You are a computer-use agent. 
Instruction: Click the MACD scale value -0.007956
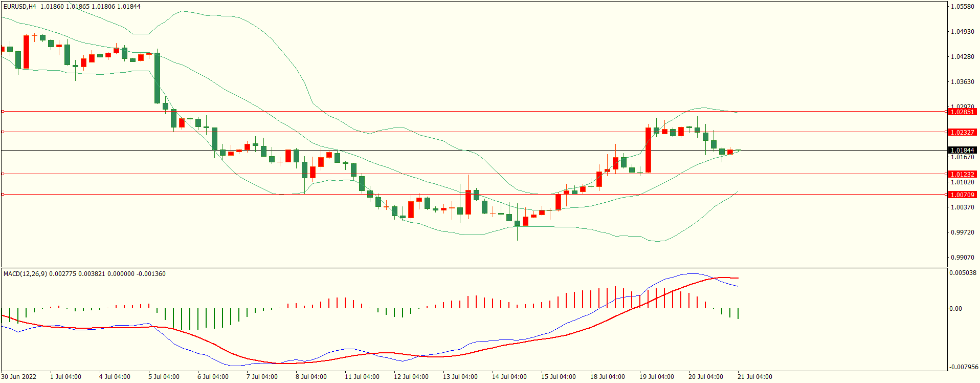[964, 367]
